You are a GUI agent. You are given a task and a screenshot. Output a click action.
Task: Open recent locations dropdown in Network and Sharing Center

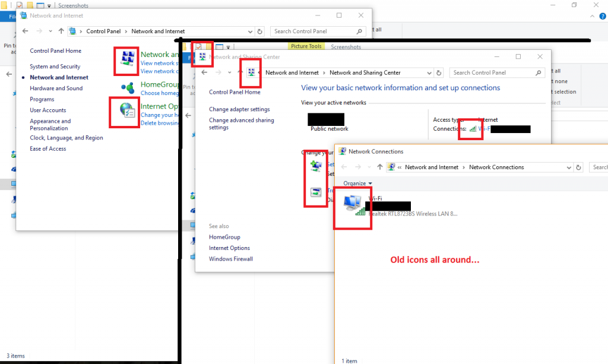(x=230, y=72)
